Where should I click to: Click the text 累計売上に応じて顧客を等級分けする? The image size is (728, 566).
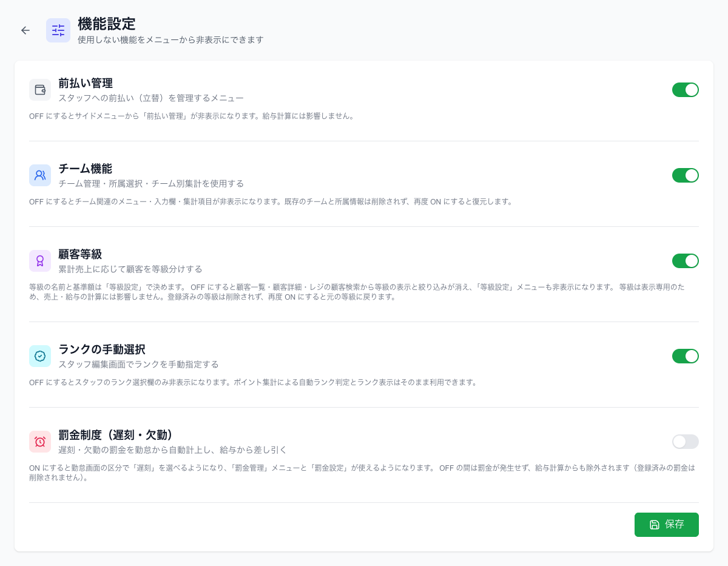[x=130, y=269]
